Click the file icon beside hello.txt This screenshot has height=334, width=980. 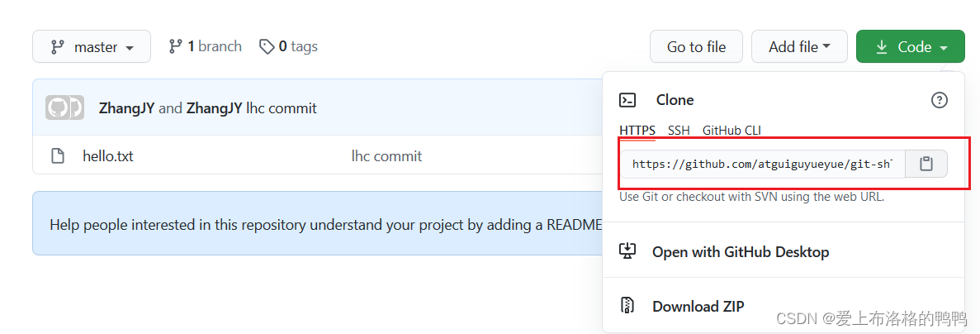(x=58, y=155)
